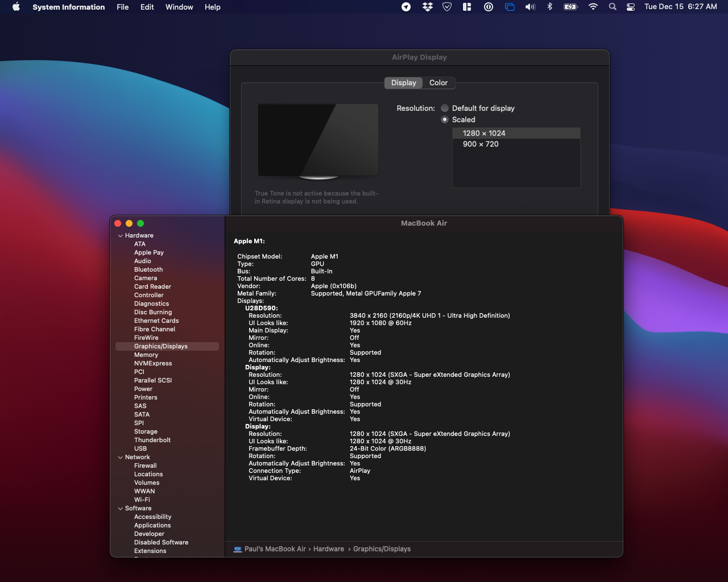Select the Scaled resolution option
The height and width of the screenshot is (582, 728).
point(444,119)
